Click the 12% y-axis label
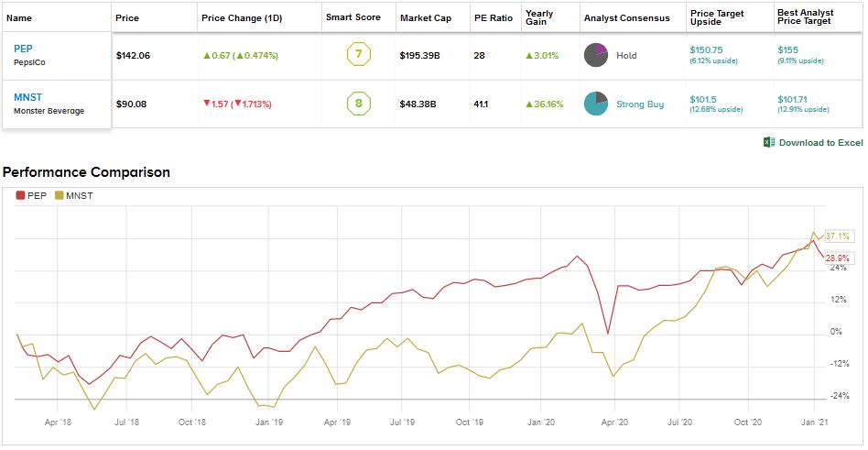Screen dimensions: 868x450 point(840,300)
